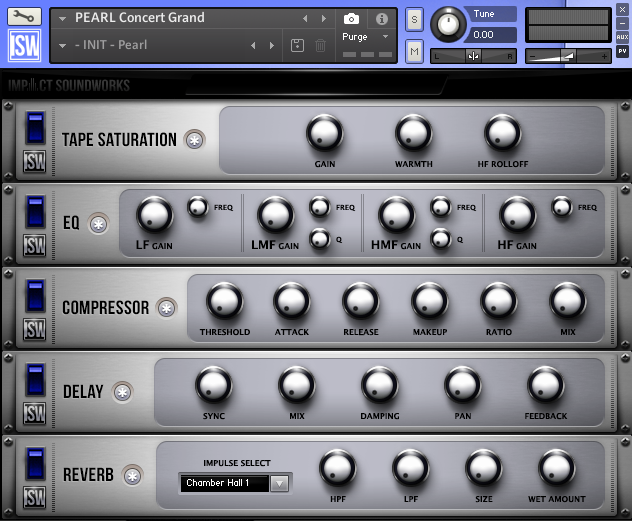This screenshot has height=521, width=632.
Task: Open the PEARL Concert Grand instrument dropdown
Action: click(x=62, y=19)
